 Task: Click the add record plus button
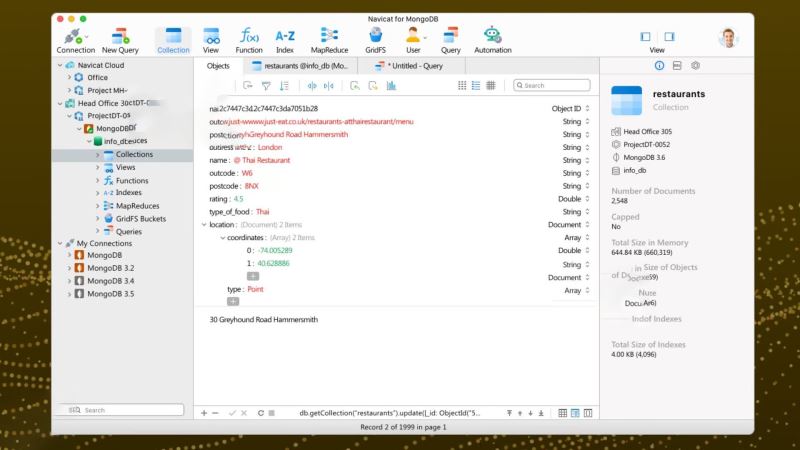point(204,413)
